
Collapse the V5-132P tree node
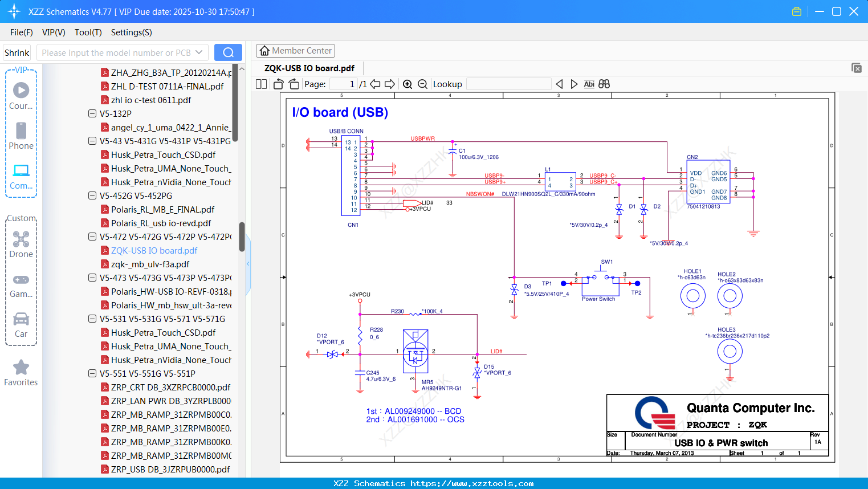tap(92, 113)
